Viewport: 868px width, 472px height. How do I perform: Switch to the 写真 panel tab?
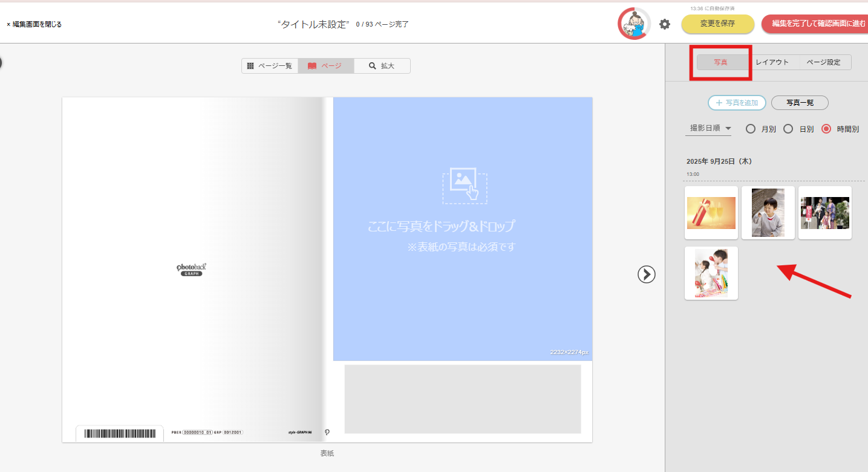(722, 62)
